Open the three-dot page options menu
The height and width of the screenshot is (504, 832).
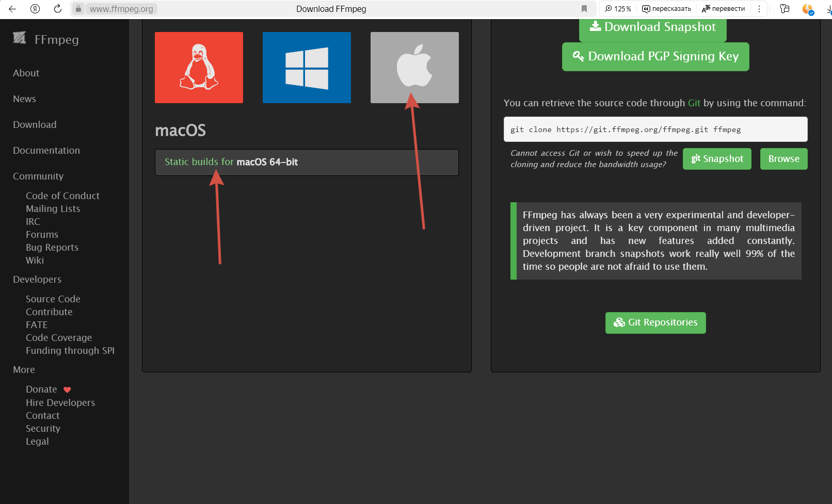pyautogui.click(x=759, y=9)
